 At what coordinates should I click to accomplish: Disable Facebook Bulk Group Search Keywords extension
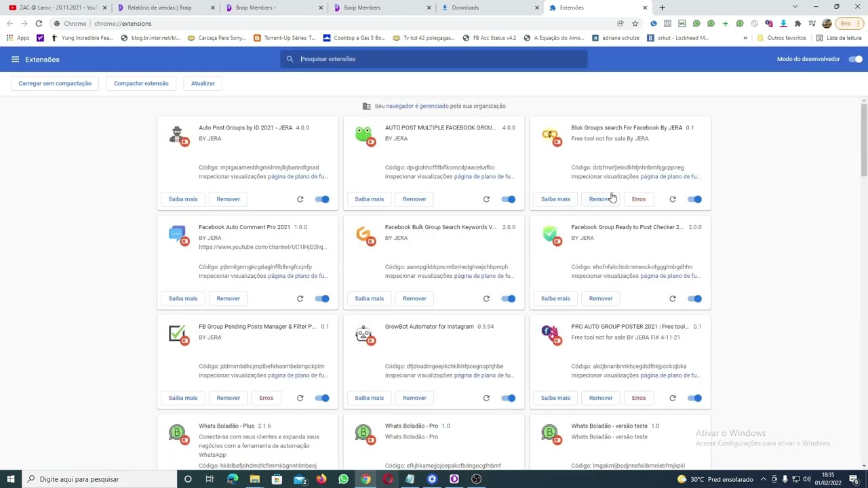click(x=509, y=298)
